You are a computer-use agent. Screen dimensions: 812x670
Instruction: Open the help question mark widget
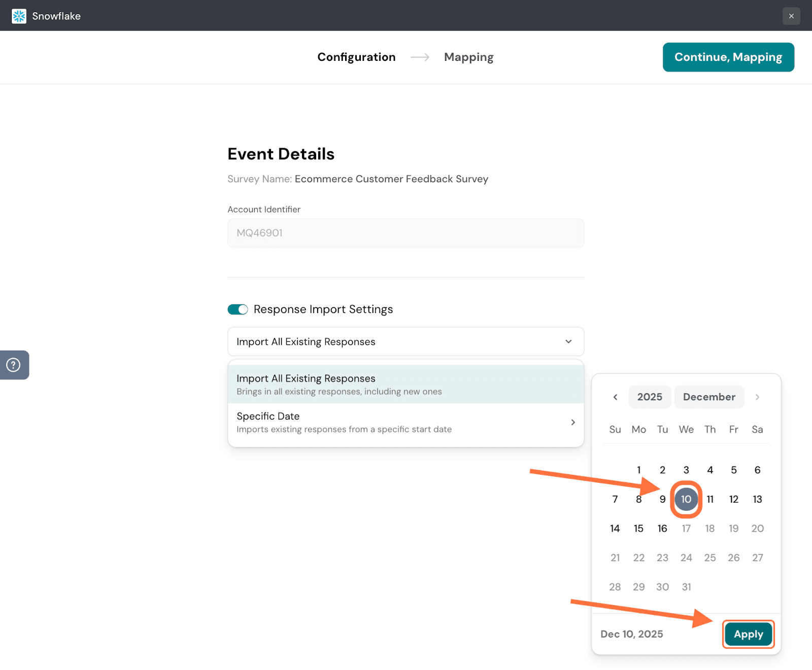pyautogui.click(x=14, y=365)
